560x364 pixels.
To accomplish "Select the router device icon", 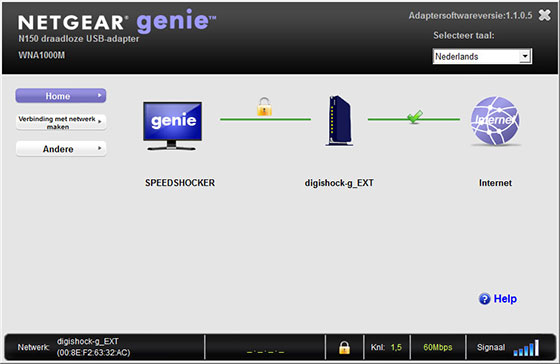I will tap(339, 120).
